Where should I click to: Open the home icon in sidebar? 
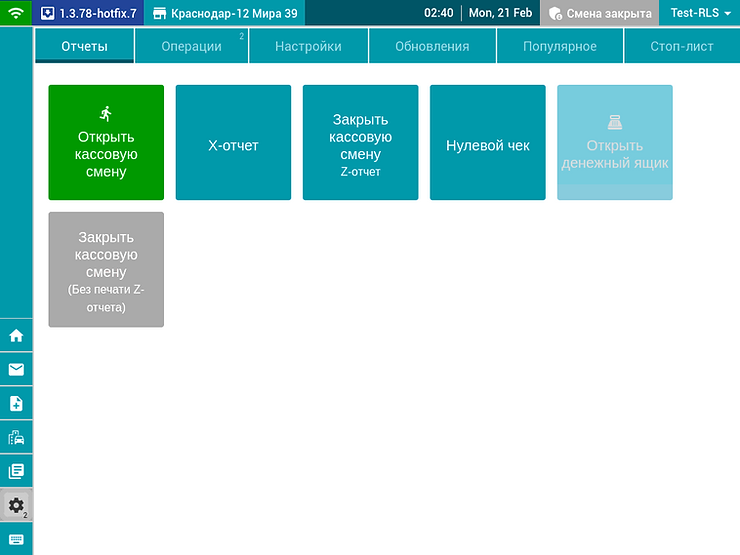coord(16,336)
